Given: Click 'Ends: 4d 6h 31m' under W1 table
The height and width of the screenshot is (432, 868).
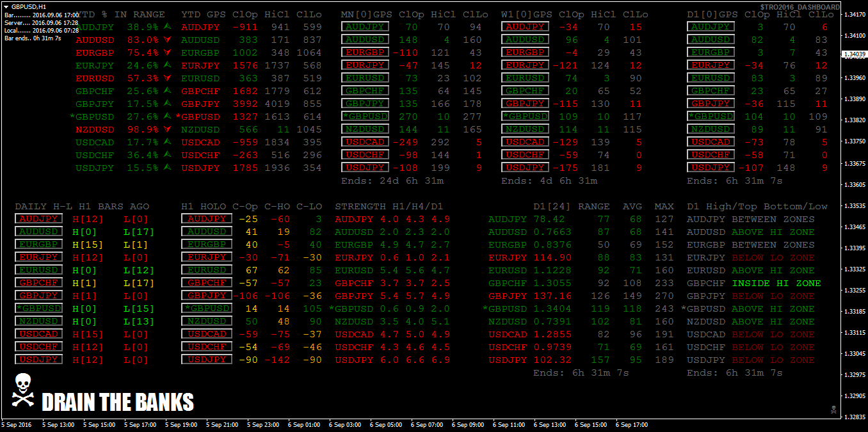Looking at the screenshot, I should pyautogui.click(x=549, y=180).
